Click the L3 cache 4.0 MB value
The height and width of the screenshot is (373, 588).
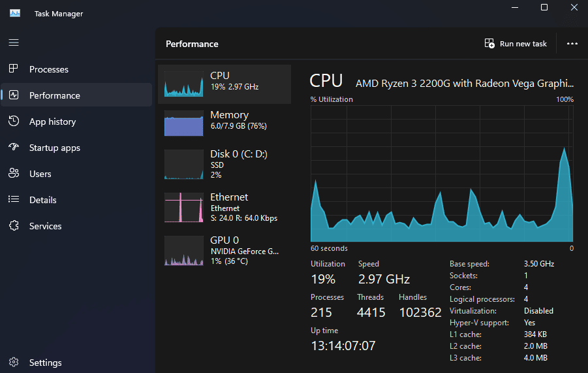point(536,358)
